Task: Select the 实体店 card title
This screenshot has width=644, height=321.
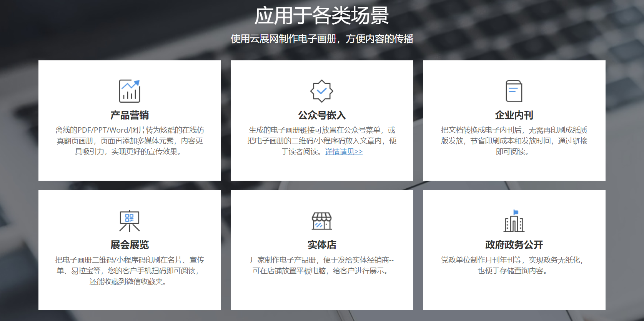Action: 322,245
